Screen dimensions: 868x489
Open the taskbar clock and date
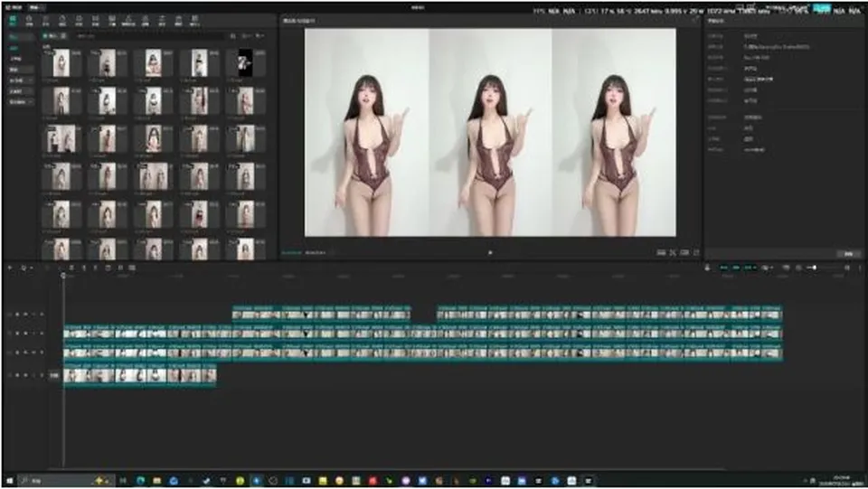pyautogui.click(x=842, y=481)
